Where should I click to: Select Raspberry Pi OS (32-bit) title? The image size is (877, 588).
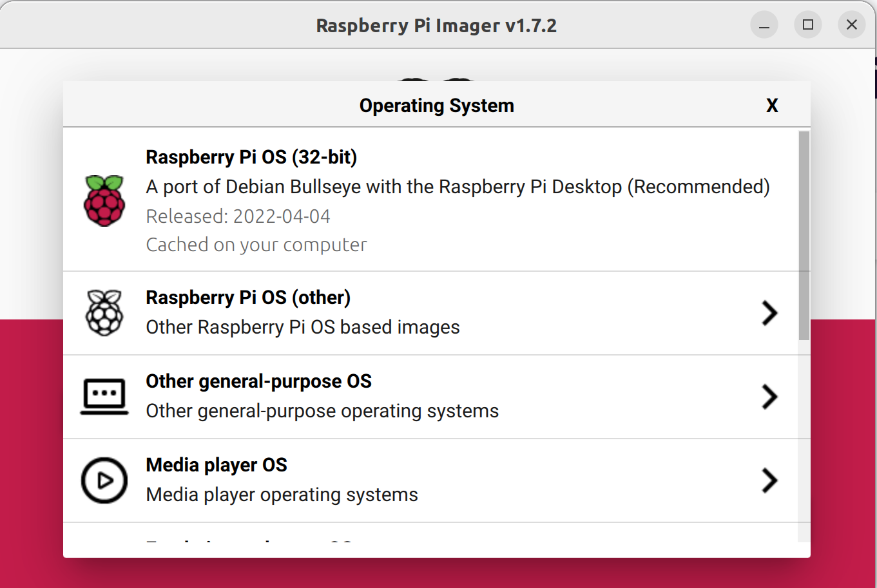tap(251, 157)
